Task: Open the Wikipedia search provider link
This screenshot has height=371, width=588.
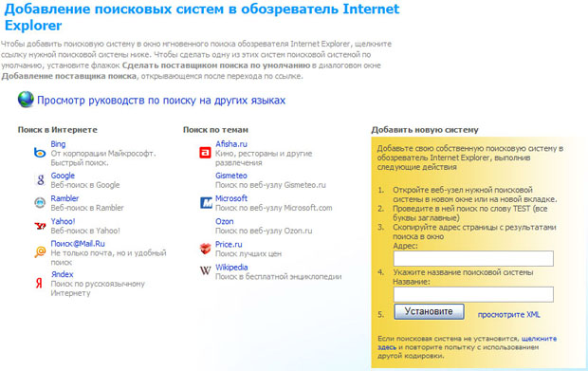Action: [231, 268]
